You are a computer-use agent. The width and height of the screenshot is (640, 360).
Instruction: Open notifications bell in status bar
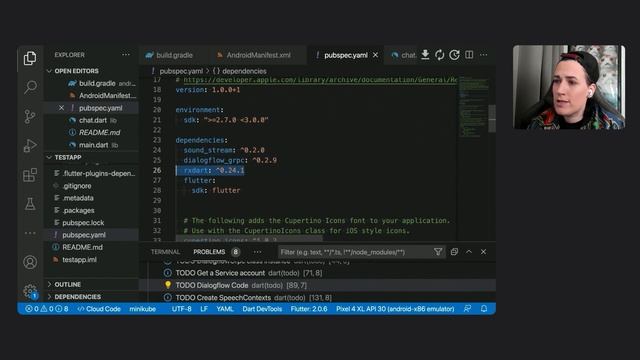(484, 309)
